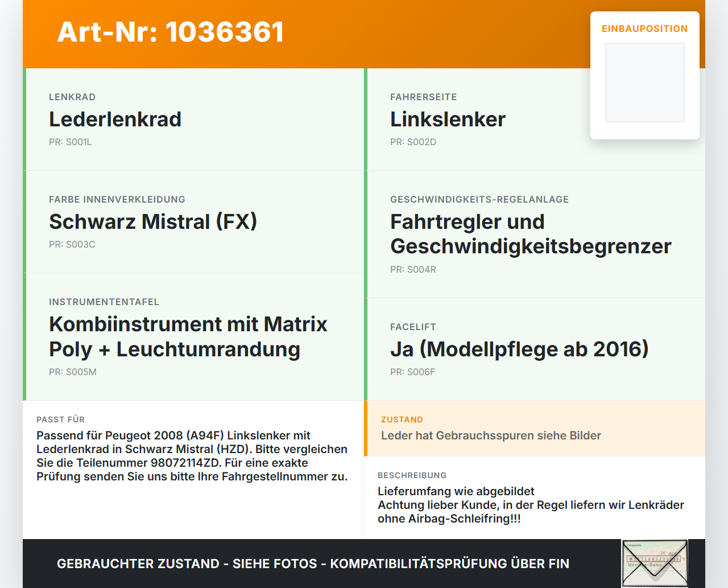Screen dimensions: 728x588
Task: Click the PR: S006F code
Action: [x=413, y=372]
